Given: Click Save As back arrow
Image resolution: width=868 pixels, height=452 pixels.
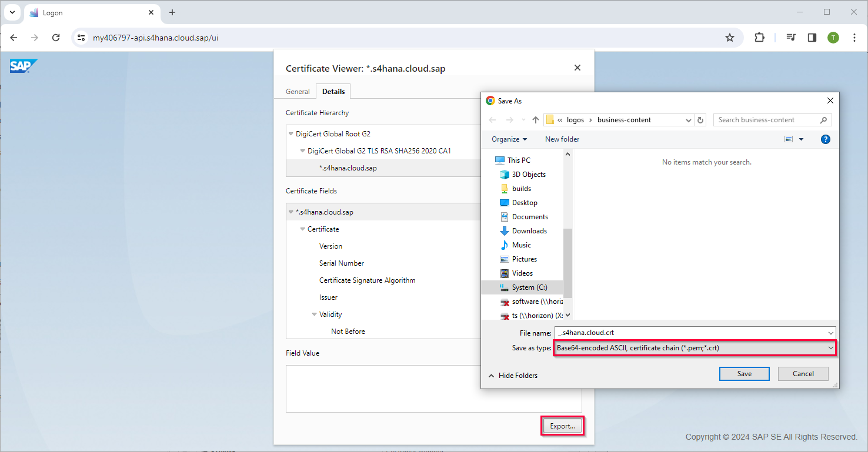Looking at the screenshot, I should pyautogui.click(x=492, y=120).
